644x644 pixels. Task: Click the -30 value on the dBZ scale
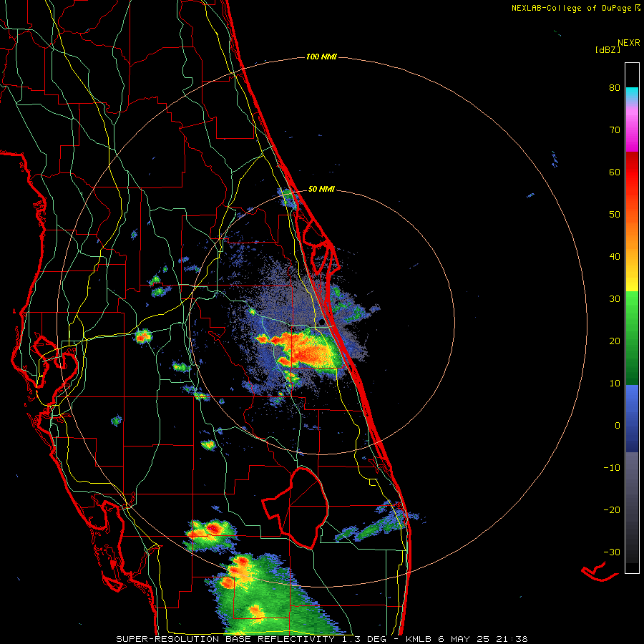coord(612,552)
